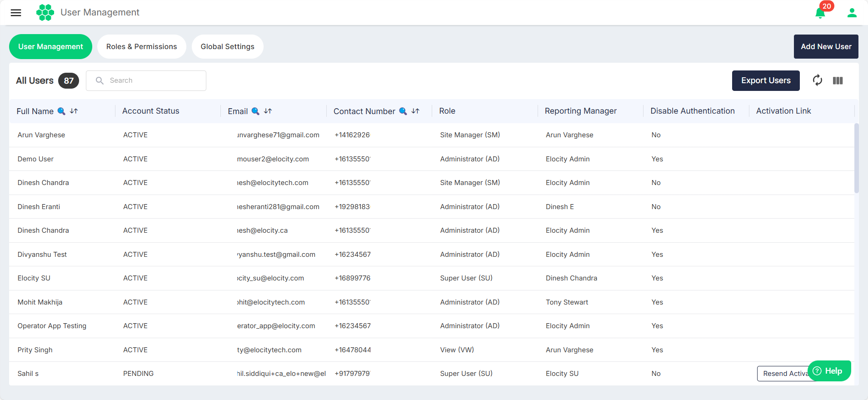Image resolution: width=868 pixels, height=400 pixels.
Task: Click the Contact Number column search icon
Action: pyautogui.click(x=403, y=111)
